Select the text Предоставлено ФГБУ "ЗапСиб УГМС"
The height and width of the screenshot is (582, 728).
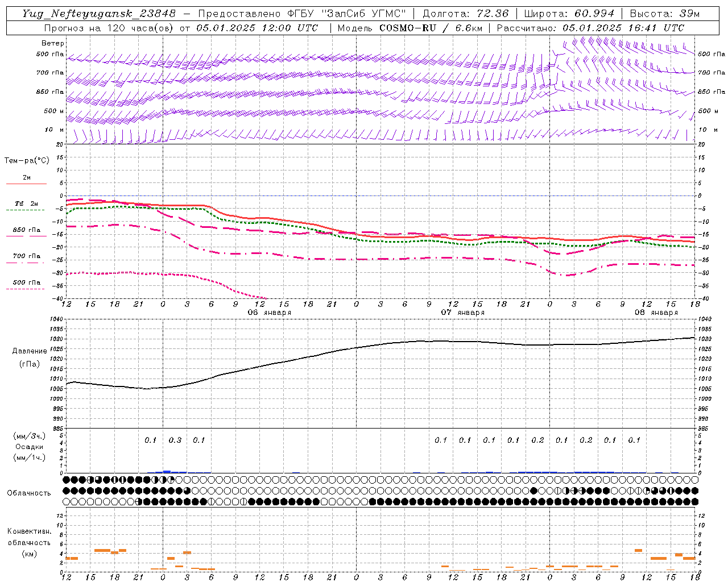tap(302, 13)
